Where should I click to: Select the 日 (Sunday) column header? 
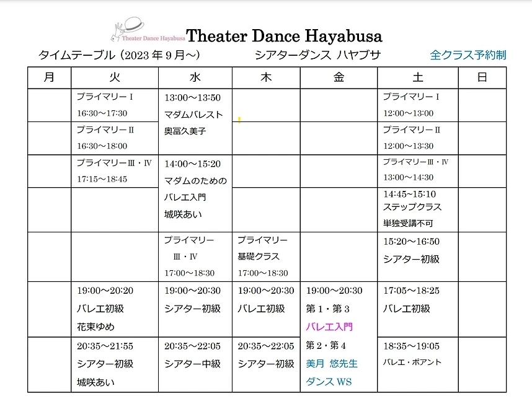(483, 77)
